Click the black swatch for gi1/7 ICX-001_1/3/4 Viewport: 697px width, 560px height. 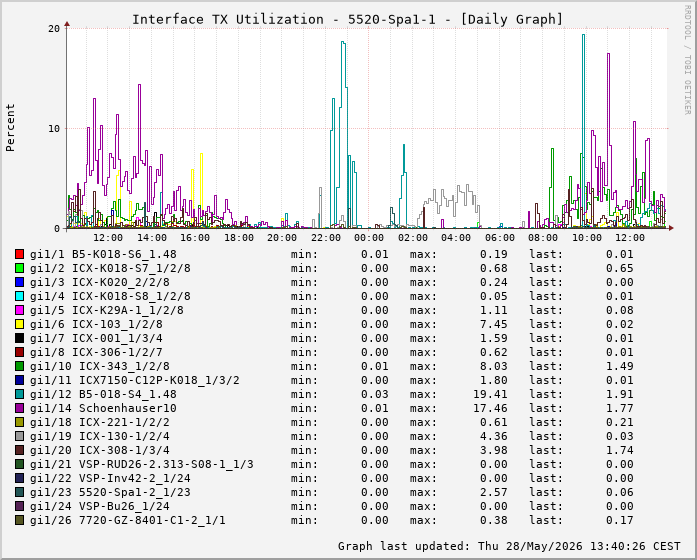click(19, 338)
